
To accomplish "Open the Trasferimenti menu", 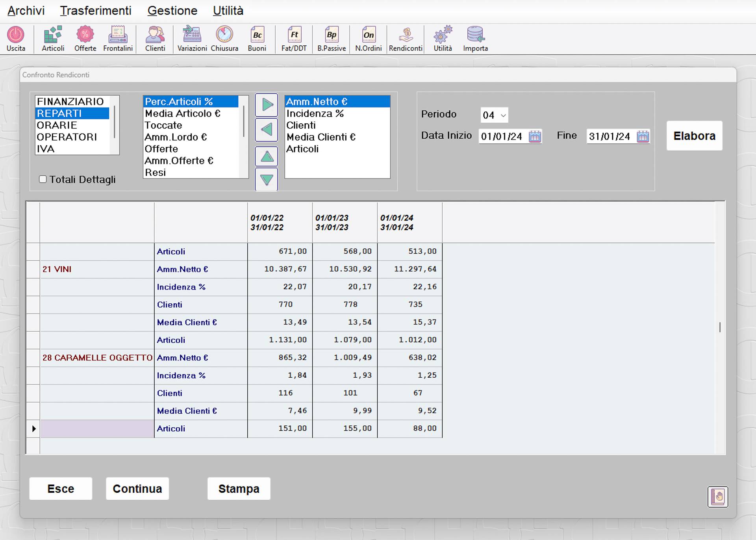I will click(x=96, y=11).
